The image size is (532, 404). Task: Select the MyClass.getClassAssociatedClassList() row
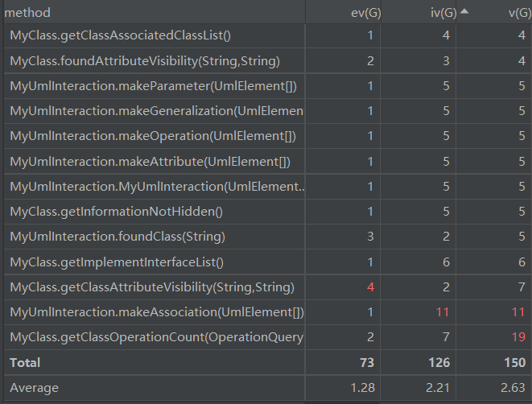(x=120, y=35)
